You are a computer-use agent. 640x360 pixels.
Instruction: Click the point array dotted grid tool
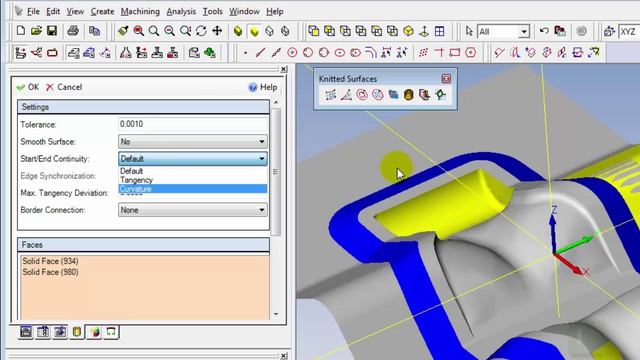[423, 53]
